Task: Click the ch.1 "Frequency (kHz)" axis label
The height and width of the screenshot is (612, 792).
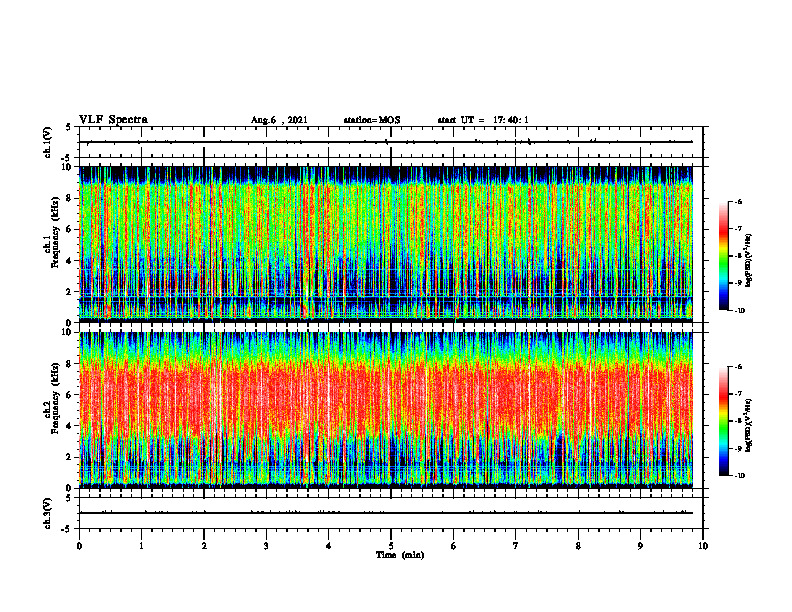Action: coord(55,232)
